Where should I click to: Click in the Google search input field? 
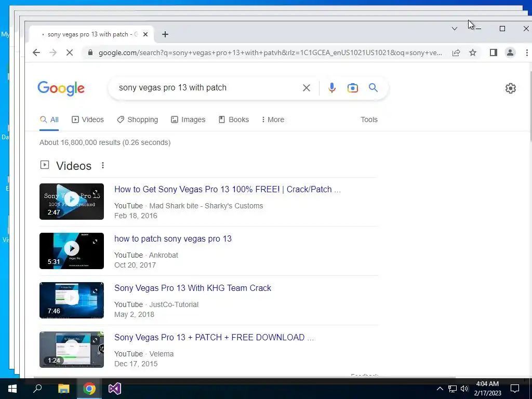[x=207, y=87]
